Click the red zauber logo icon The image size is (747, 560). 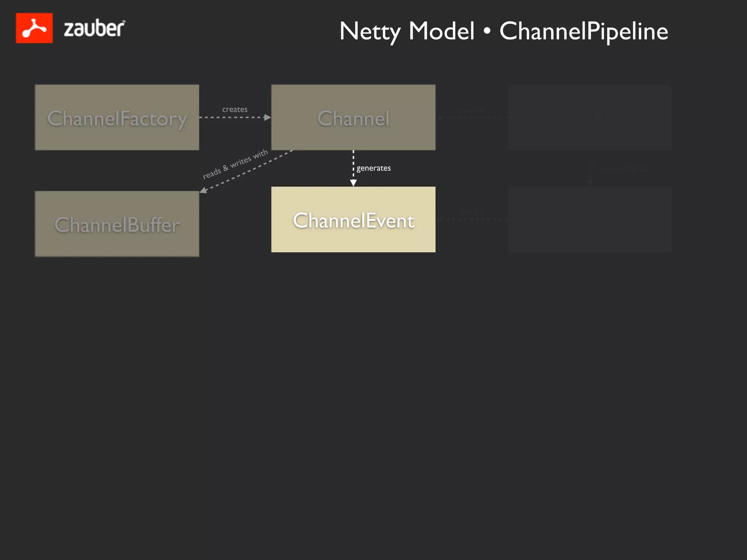[x=34, y=28]
